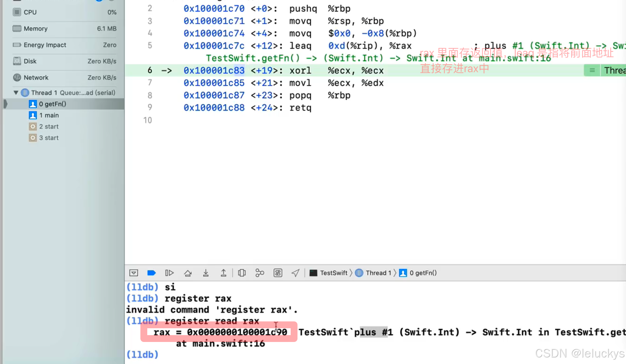Click continue program execution button

click(169, 273)
